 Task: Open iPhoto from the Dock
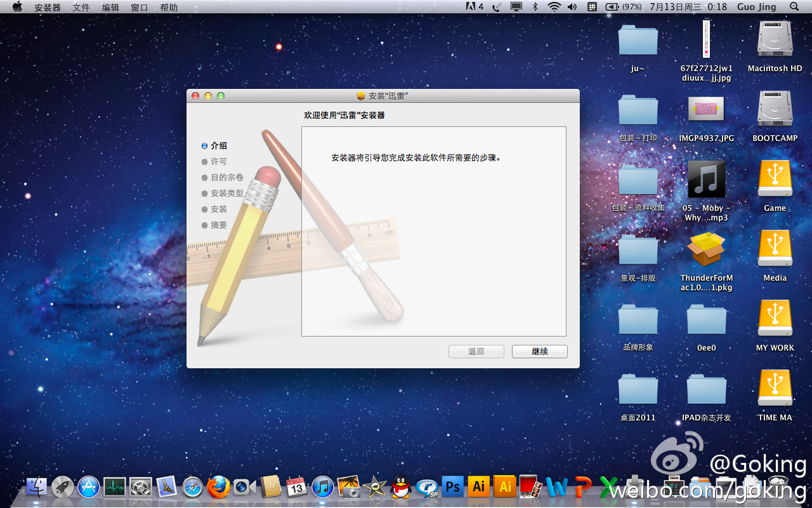click(x=349, y=487)
